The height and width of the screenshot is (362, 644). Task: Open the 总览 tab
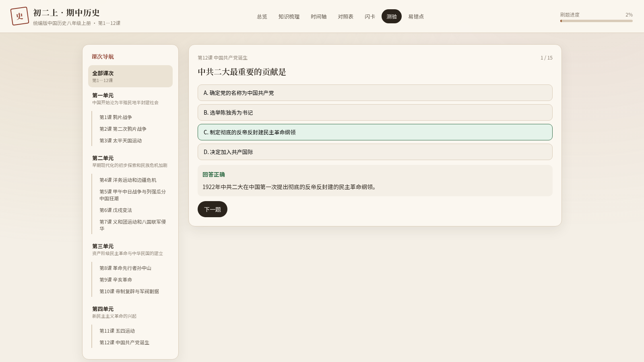[262, 16]
